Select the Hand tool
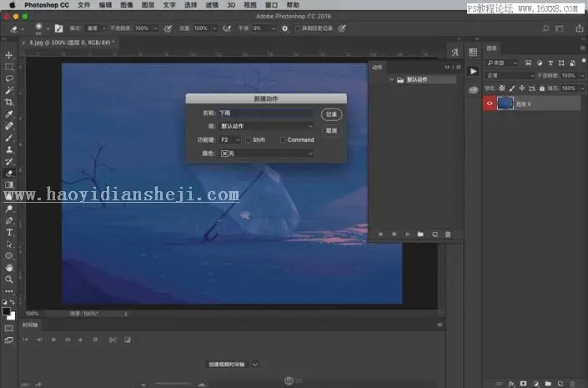Screen dimensions: 588x388 9,268
